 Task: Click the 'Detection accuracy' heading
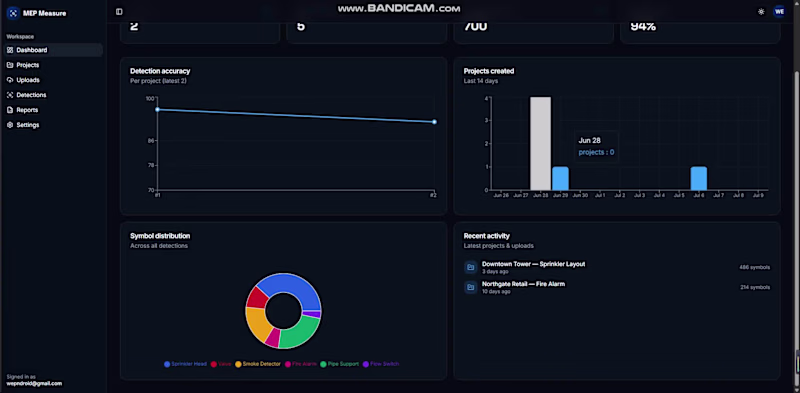[x=160, y=71]
